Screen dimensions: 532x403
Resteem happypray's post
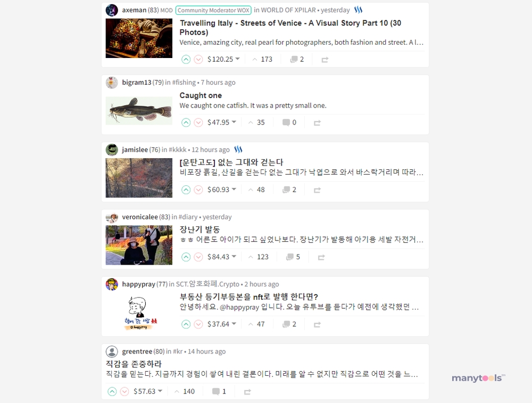(317, 325)
